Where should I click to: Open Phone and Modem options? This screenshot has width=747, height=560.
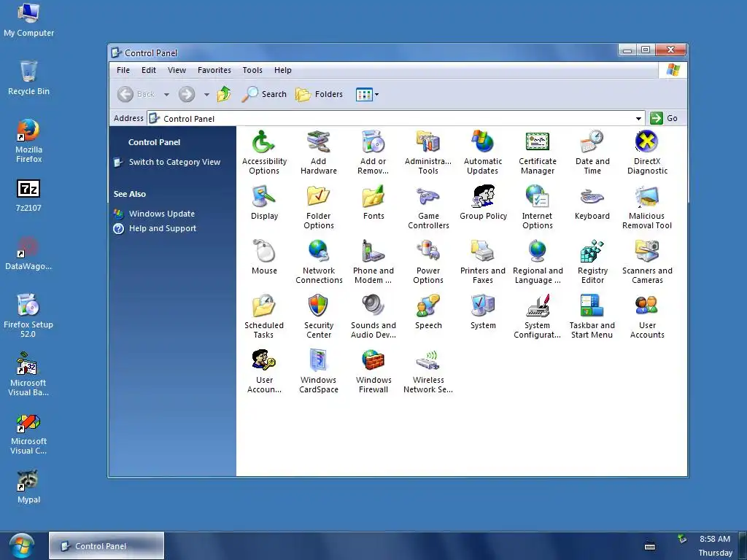pos(373,262)
